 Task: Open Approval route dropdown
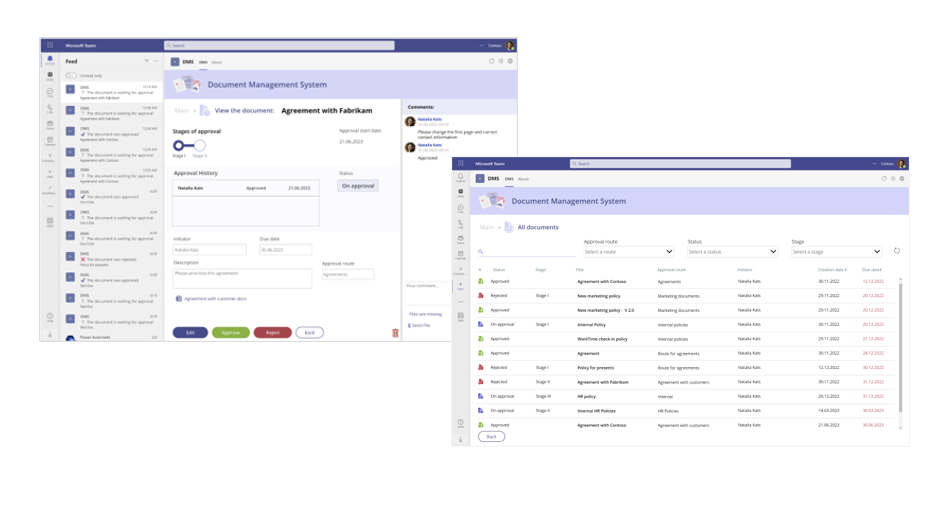click(x=628, y=252)
